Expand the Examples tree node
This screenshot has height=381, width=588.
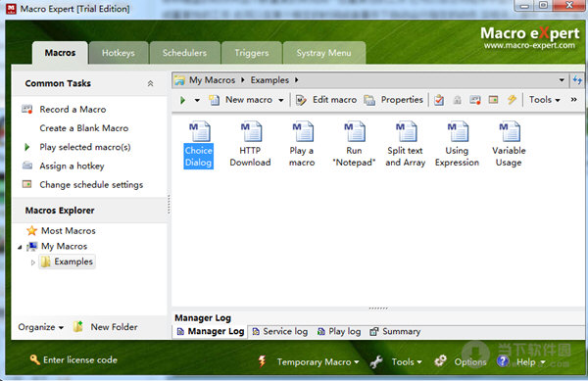pos(33,262)
